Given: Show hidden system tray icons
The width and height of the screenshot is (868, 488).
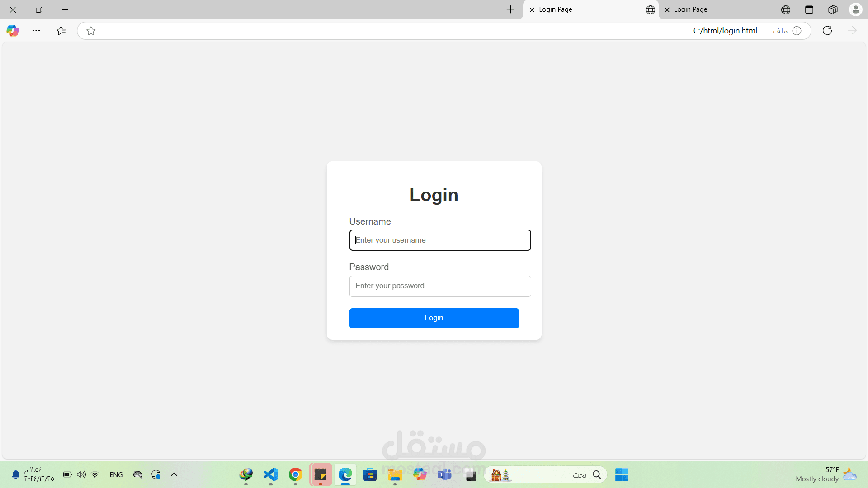Looking at the screenshot, I should coord(174,474).
